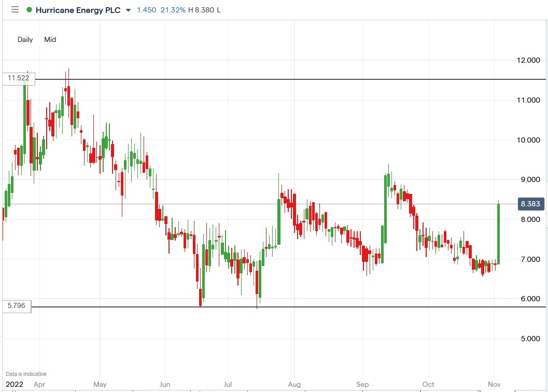Click the high value H 8.380
This screenshot has width=548, height=392.
click(x=204, y=10)
